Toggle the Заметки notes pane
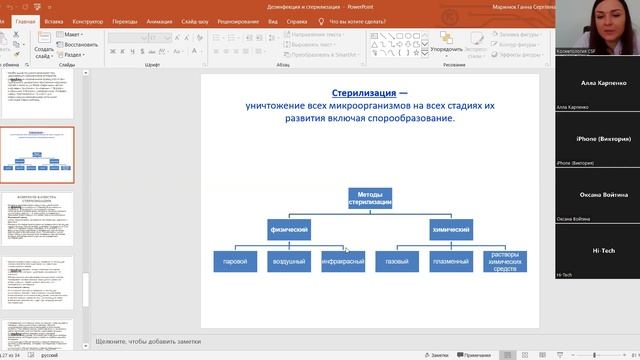Viewport: 640px width, 360px height. pos(436,355)
